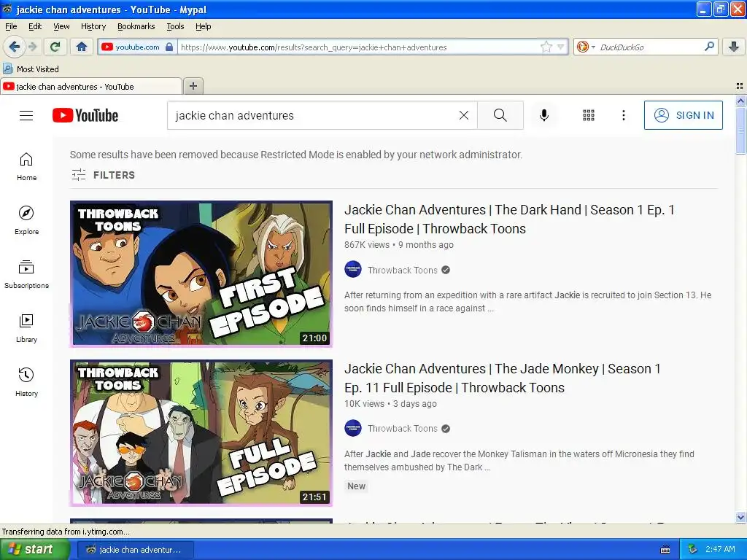747x560 pixels.
Task: Open the Most Visited bookmarks folder
Action: [x=31, y=69]
